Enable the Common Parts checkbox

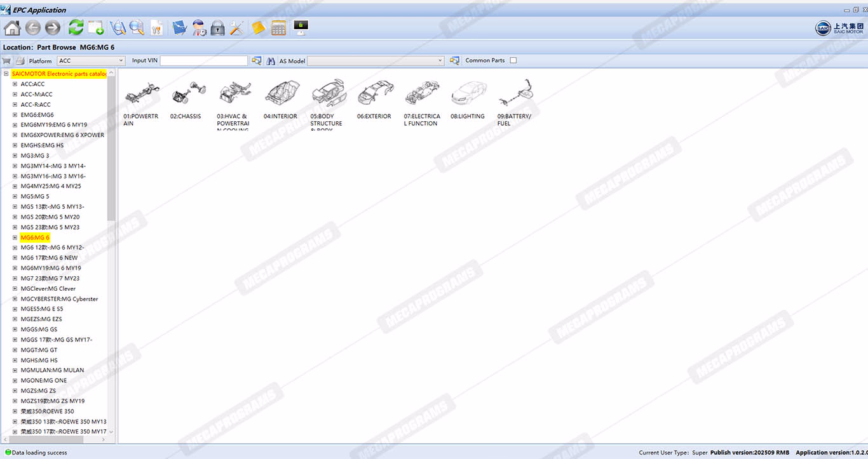point(513,61)
